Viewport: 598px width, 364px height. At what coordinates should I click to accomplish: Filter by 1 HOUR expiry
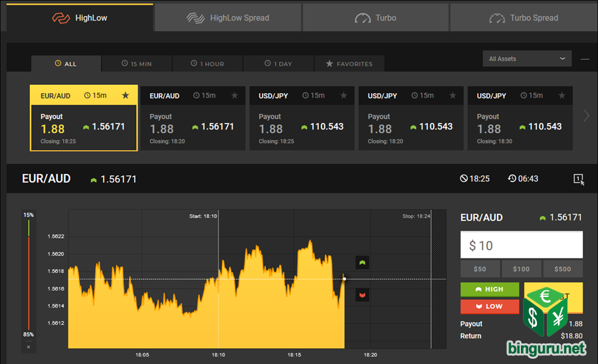(x=207, y=64)
